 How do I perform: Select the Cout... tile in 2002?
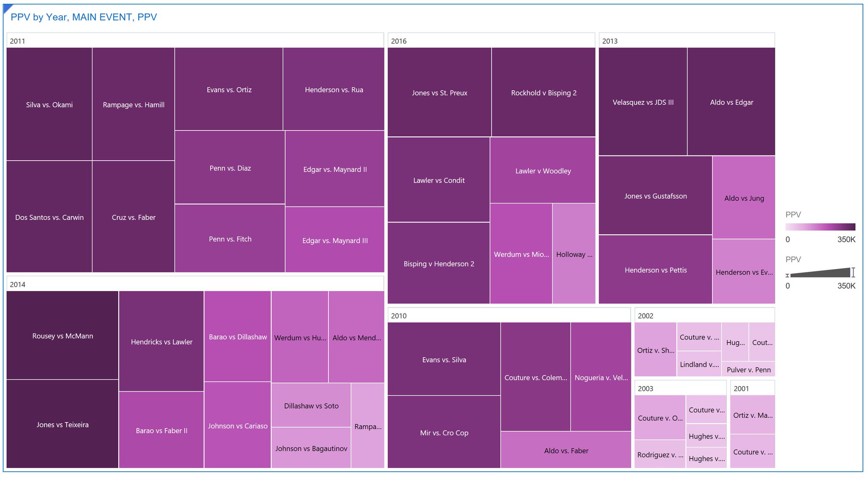[762, 342]
